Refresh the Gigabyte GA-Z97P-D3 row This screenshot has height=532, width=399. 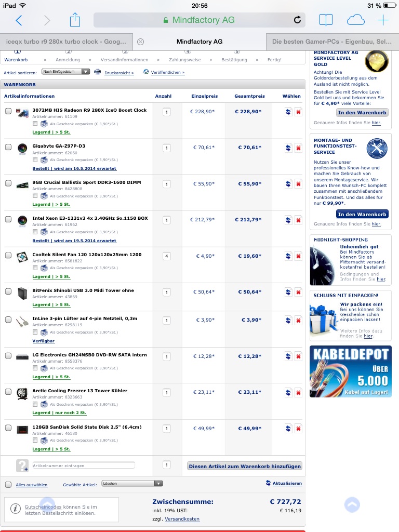coord(288,148)
